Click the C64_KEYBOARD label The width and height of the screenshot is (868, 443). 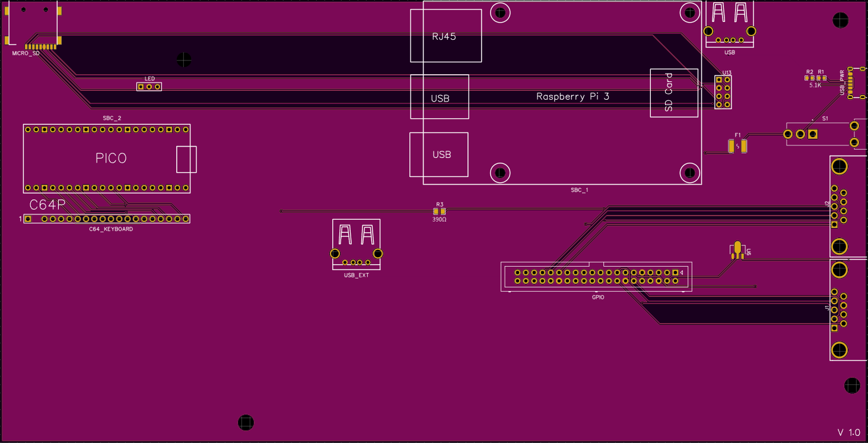click(x=111, y=229)
